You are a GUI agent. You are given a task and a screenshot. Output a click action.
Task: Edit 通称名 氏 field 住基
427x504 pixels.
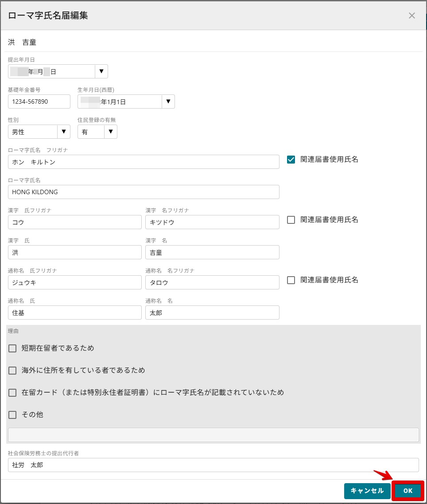coord(74,313)
